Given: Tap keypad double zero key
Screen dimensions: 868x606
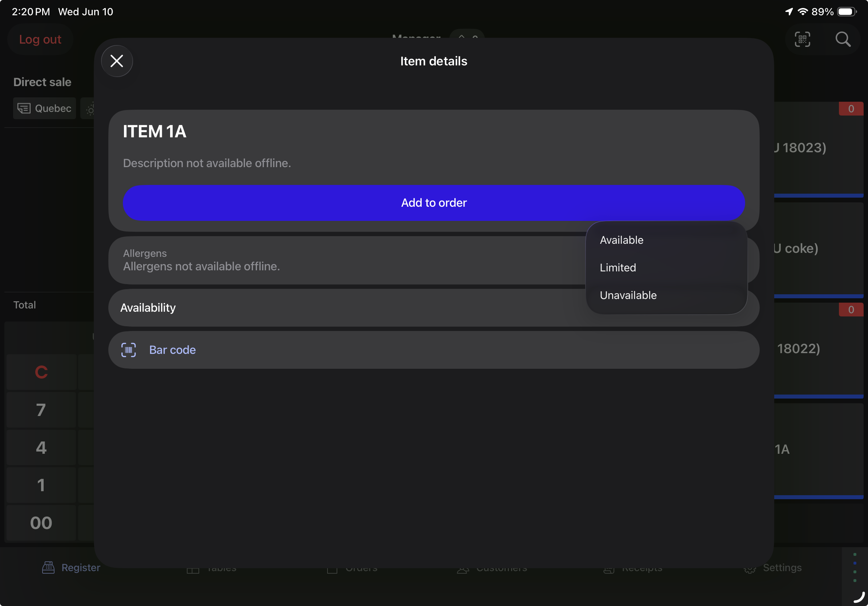Looking at the screenshot, I should 41,523.
